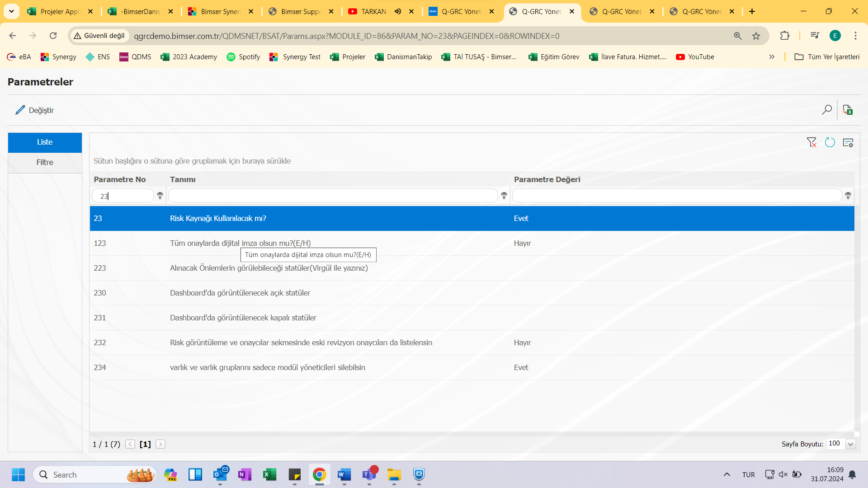Open the tab search chevron in Chrome
Image resolution: width=868 pixels, height=488 pixels.
point(11,11)
